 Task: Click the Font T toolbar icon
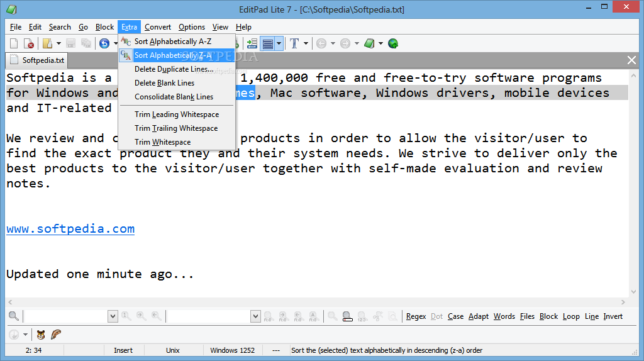point(294,43)
